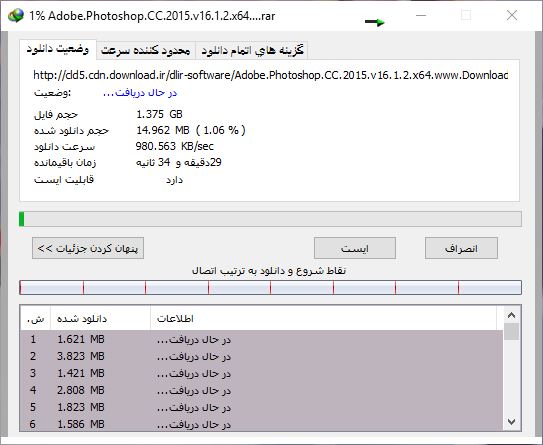Select connection row 1 with 1.621 MB
This screenshot has height=445, width=543.
pyautogui.click(x=261, y=339)
